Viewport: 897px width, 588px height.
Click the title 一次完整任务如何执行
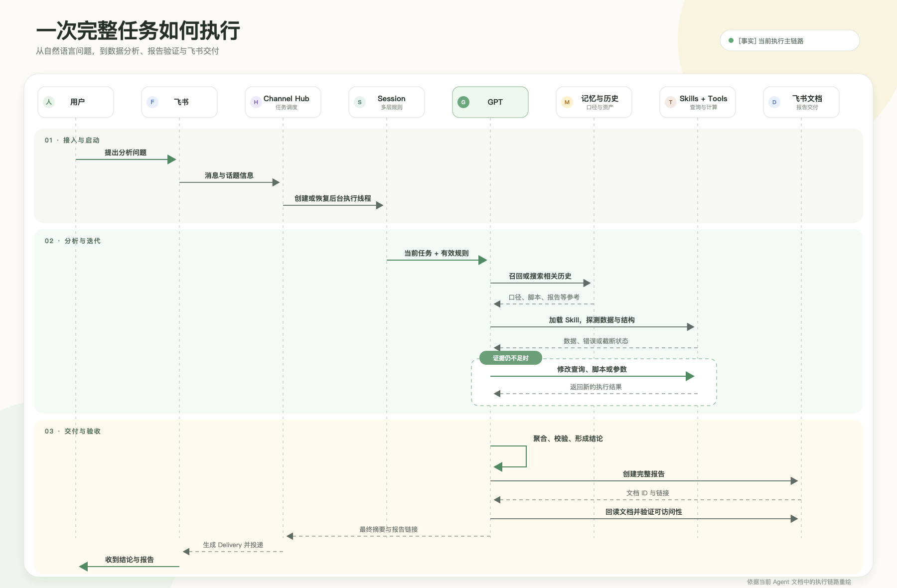pos(138,30)
